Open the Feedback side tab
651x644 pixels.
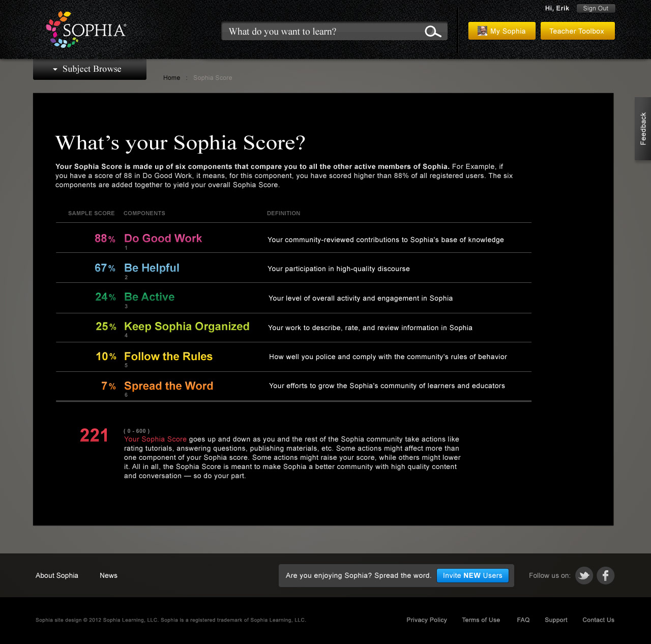tap(643, 129)
